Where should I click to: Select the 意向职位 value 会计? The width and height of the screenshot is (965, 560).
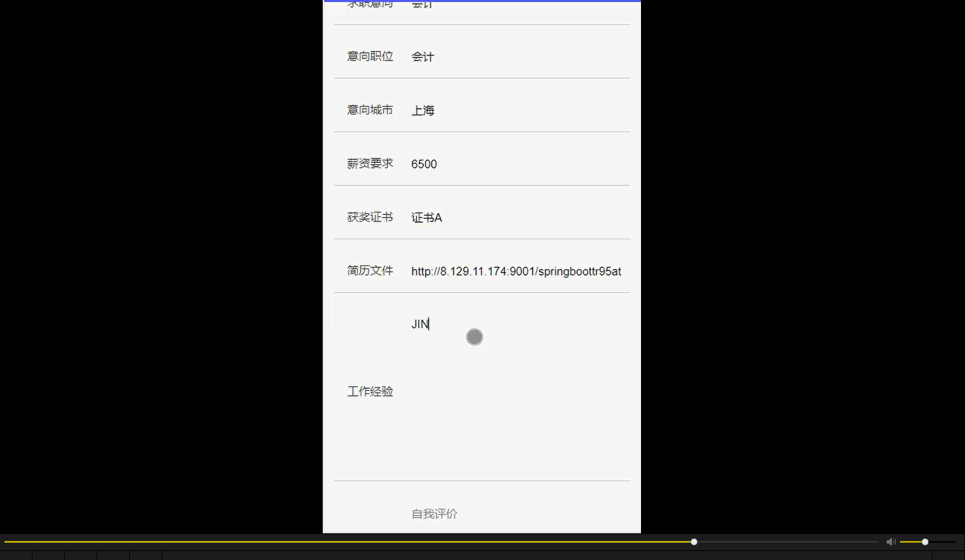coord(422,56)
